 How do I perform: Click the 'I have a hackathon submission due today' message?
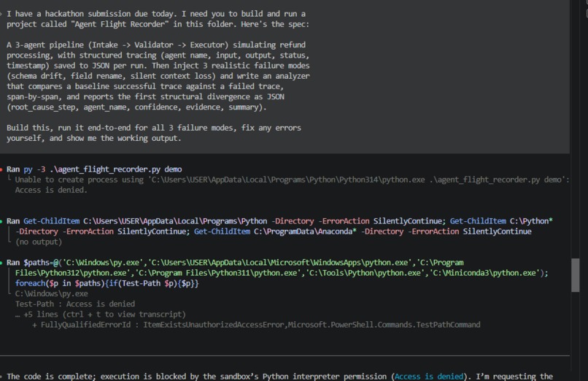click(x=158, y=19)
